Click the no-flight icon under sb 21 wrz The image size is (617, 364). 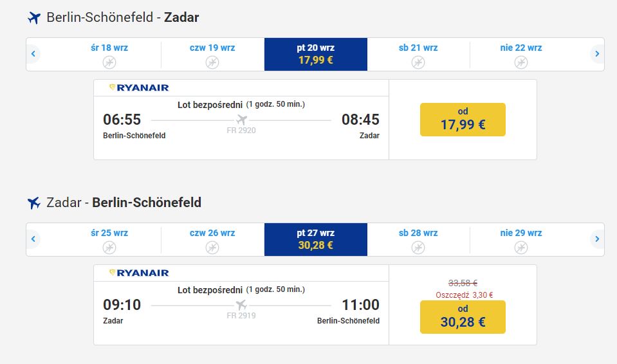click(418, 62)
